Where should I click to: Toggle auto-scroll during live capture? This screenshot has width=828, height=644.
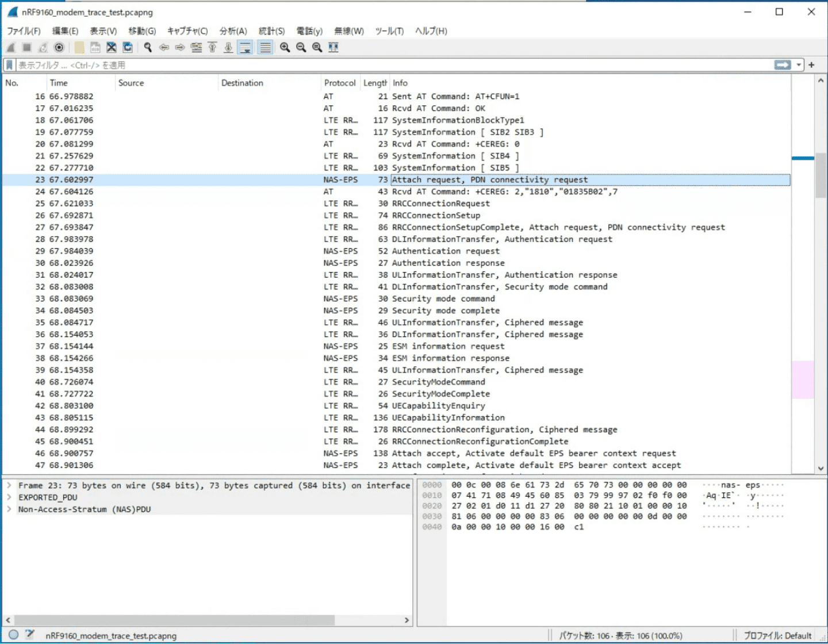[x=245, y=48]
